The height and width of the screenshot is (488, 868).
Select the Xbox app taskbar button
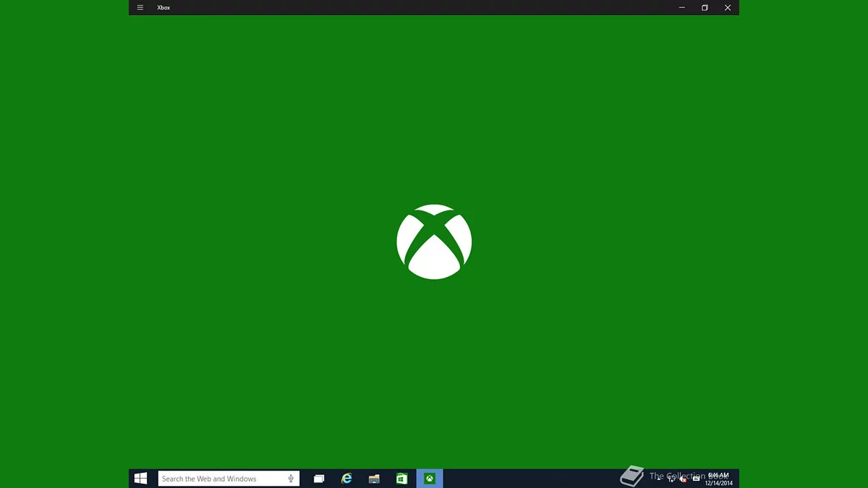[x=430, y=479]
